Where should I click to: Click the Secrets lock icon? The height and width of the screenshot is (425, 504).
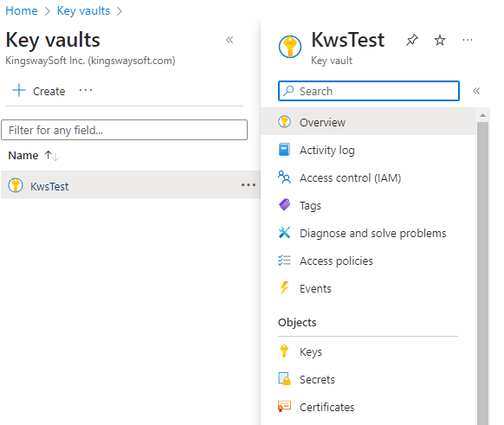click(284, 379)
